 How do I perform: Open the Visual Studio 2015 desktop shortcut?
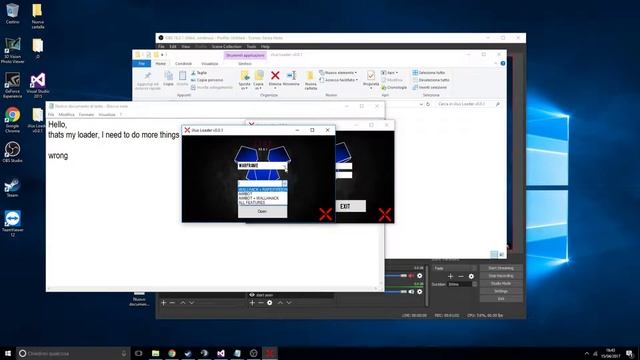(x=38, y=85)
